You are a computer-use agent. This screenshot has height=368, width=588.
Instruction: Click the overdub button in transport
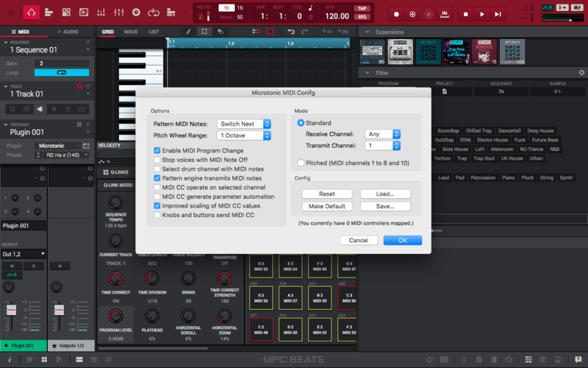pyautogui.click(x=412, y=14)
